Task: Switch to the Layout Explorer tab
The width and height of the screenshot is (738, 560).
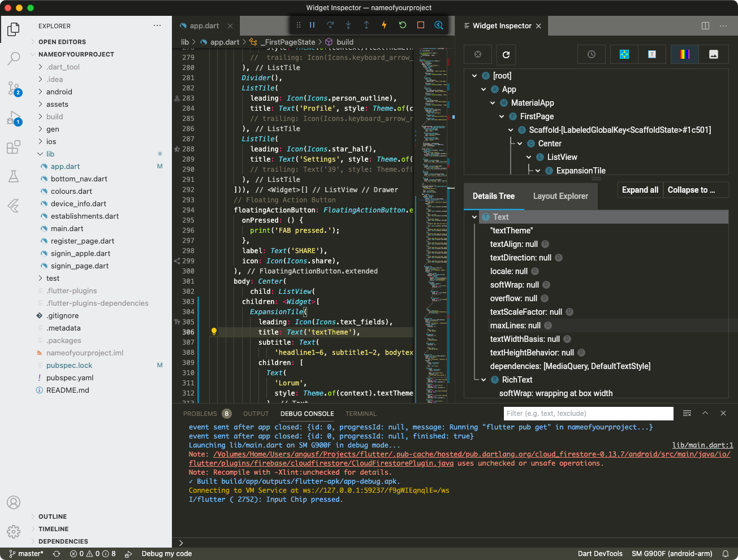Action: coord(560,196)
